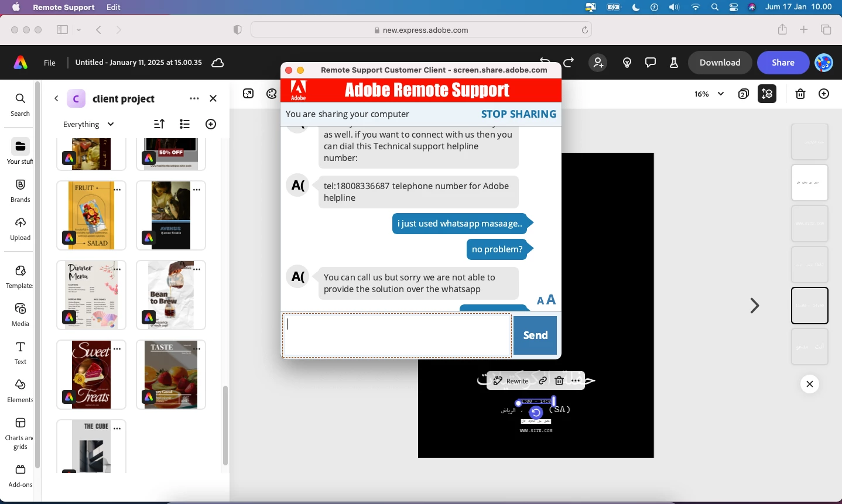The height and width of the screenshot is (504, 842).
Task: Click next page arrow on canvas
Action: pyautogui.click(x=755, y=306)
